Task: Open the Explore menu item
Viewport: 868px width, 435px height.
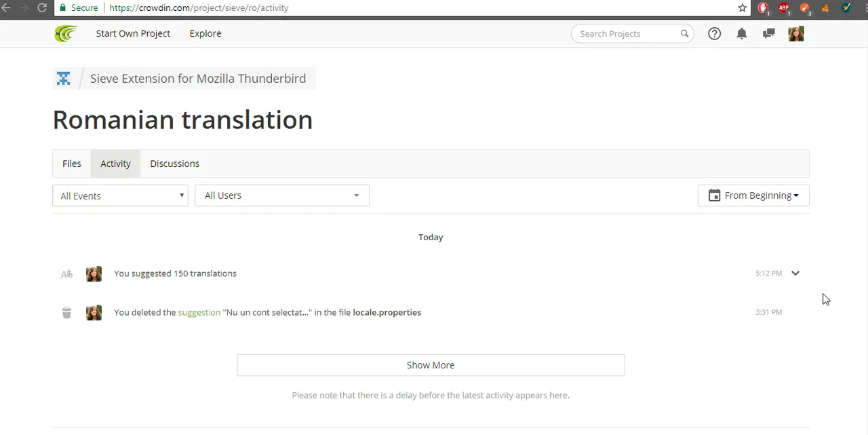Action: tap(205, 33)
